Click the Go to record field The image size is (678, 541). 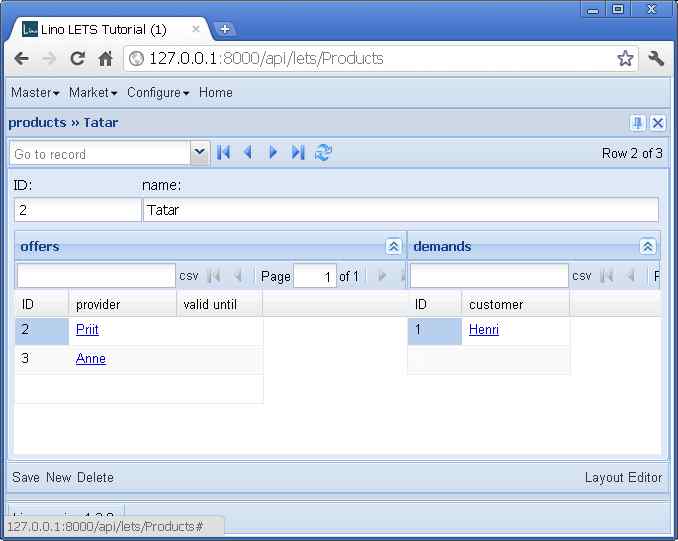(x=100, y=154)
